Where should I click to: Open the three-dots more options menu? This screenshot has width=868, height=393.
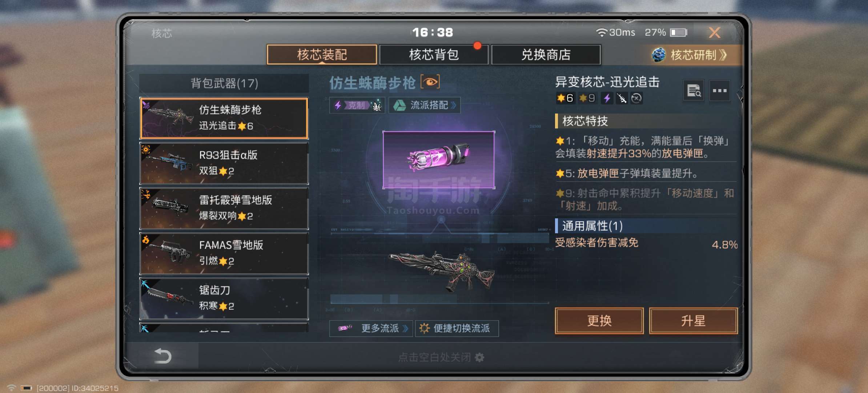click(719, 91)
